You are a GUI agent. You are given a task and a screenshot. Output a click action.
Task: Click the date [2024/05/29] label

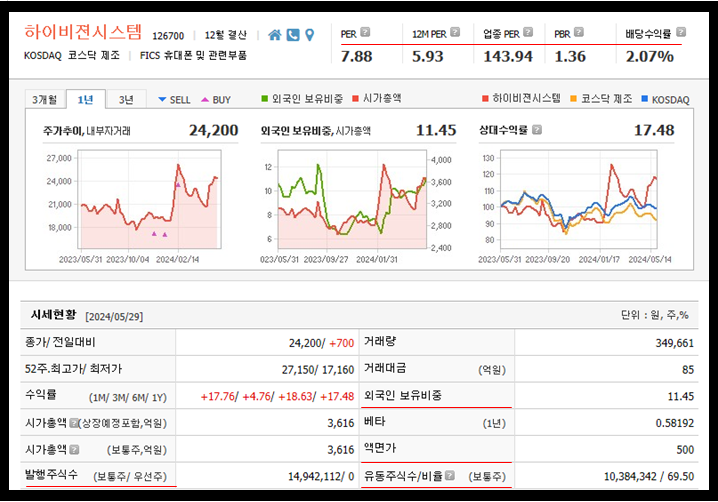[114, 316]
